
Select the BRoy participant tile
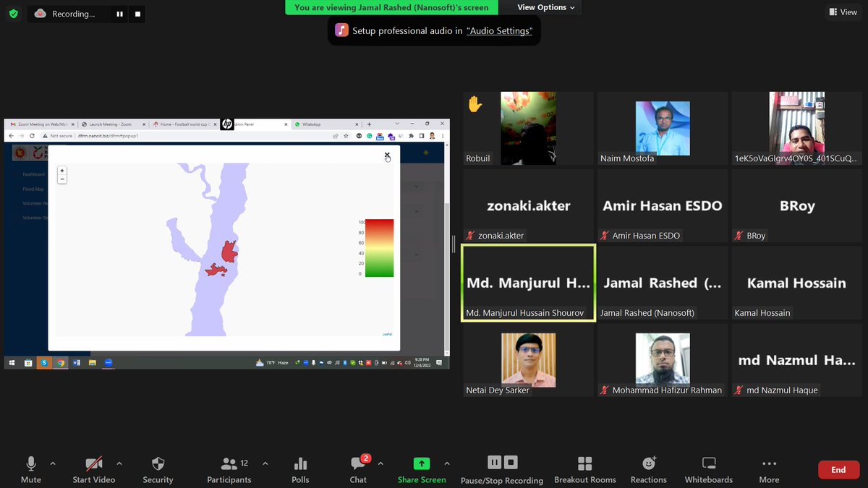pos(796,205)
